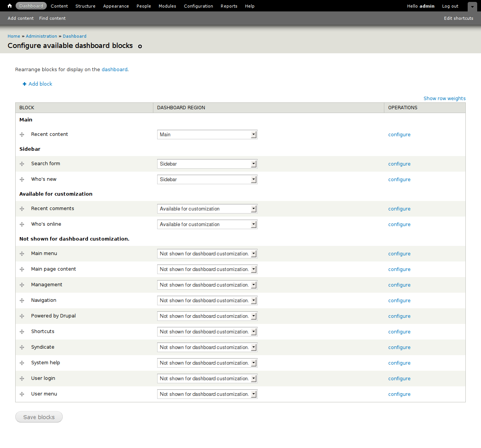Configure the Navigation block

tap(399, 301)
